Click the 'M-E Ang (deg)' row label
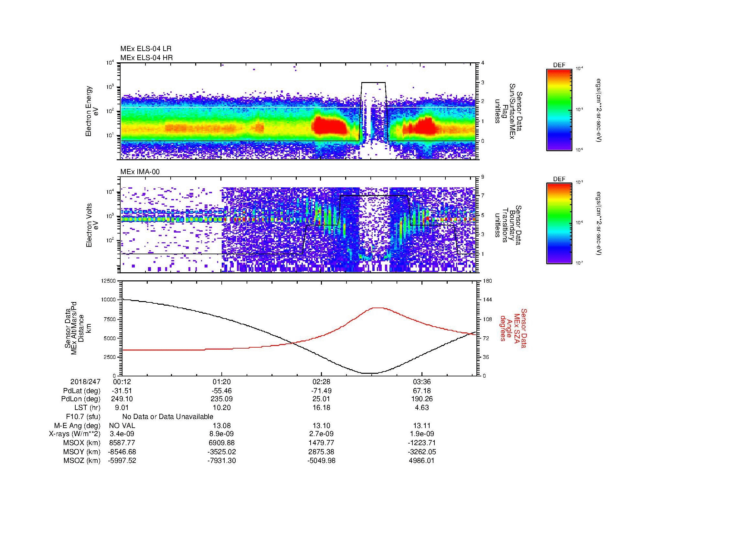The image size is (756, 534). 77,426
